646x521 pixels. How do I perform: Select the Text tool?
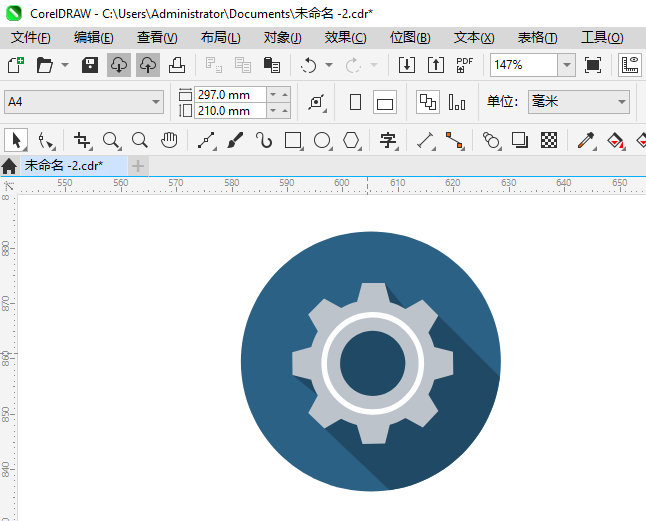click(x=389, y=140)
